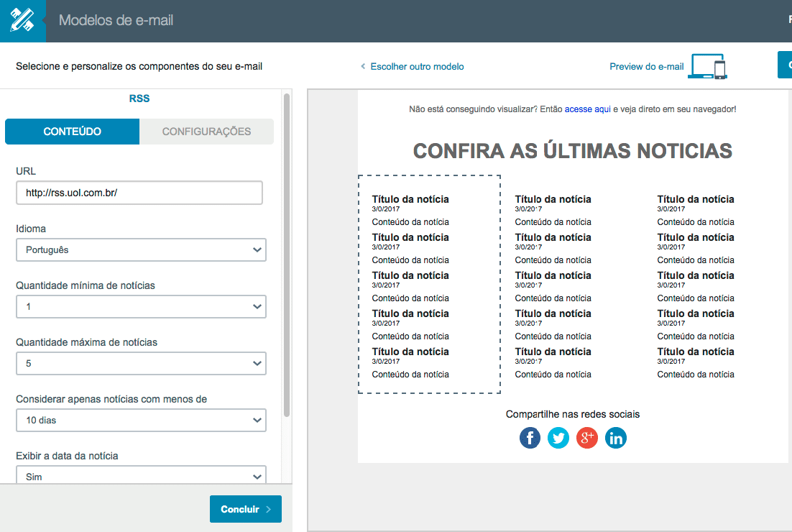Click the desktop and mobile preview icon
The image size is (792, 532).
point(707,66)
